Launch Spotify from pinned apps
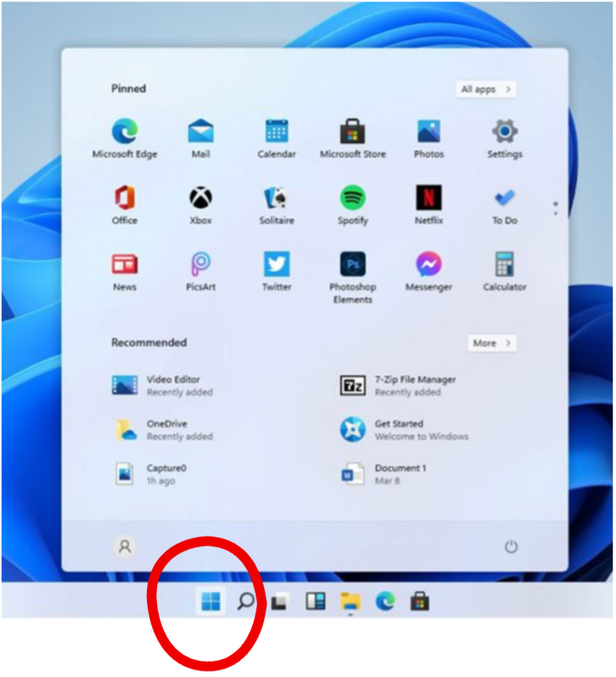 click(x=353, y=198)
